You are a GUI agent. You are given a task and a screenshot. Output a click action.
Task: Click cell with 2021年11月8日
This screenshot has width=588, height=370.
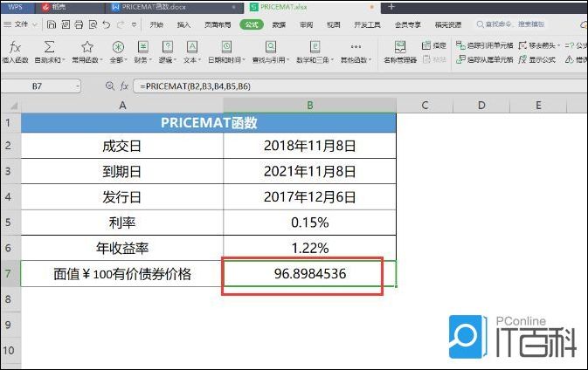click(x=310, y=172)
